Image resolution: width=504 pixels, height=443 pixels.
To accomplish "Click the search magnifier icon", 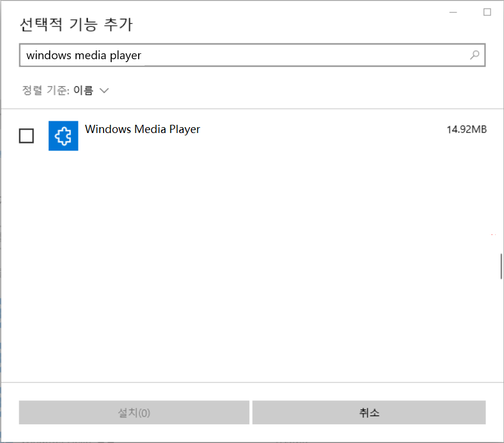I will click(475, 55).
